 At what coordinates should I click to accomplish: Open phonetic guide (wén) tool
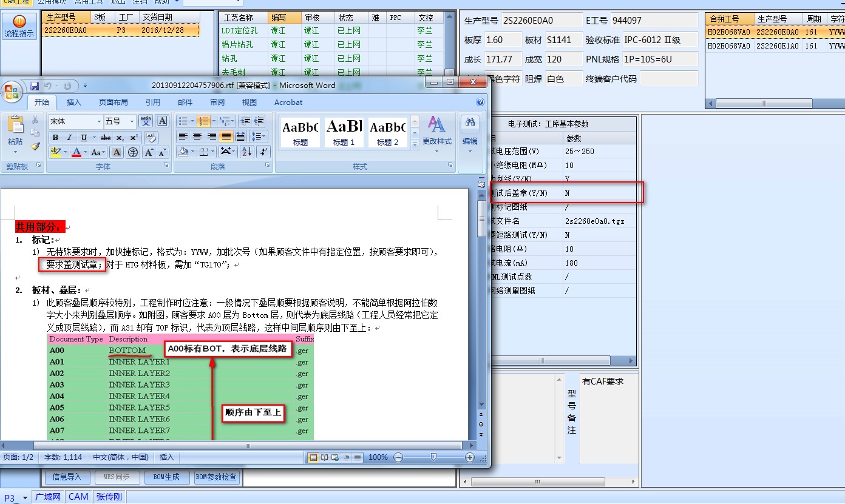point(146,121)
